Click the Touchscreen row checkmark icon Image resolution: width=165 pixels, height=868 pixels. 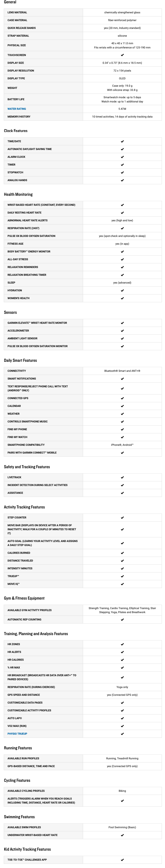pyautogui.click(x=122, y=55)
